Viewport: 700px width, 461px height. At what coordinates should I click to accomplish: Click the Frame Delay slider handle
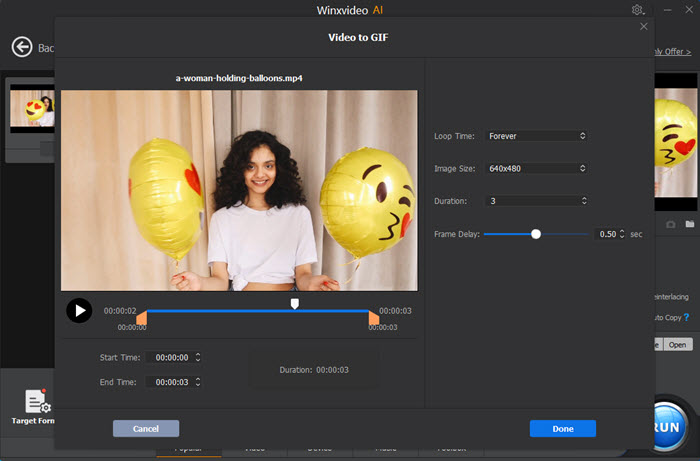pos(536,234)
